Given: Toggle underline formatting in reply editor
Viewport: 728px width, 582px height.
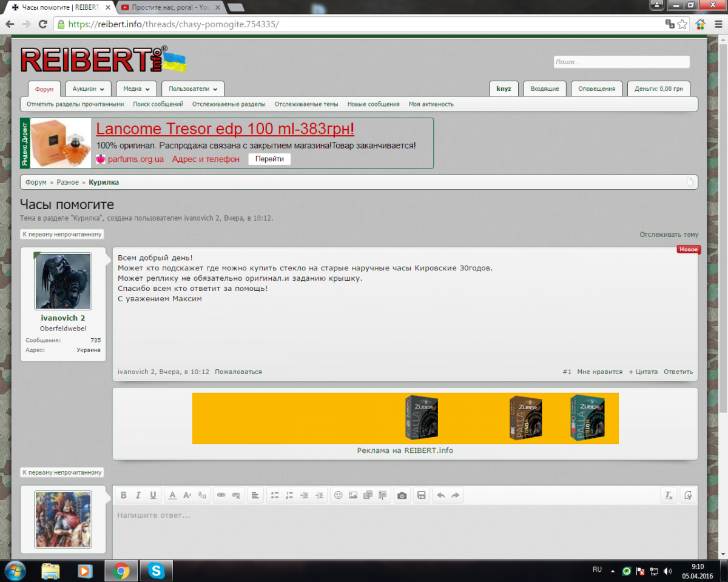Looking at the screenshot, I should point(153,495).
